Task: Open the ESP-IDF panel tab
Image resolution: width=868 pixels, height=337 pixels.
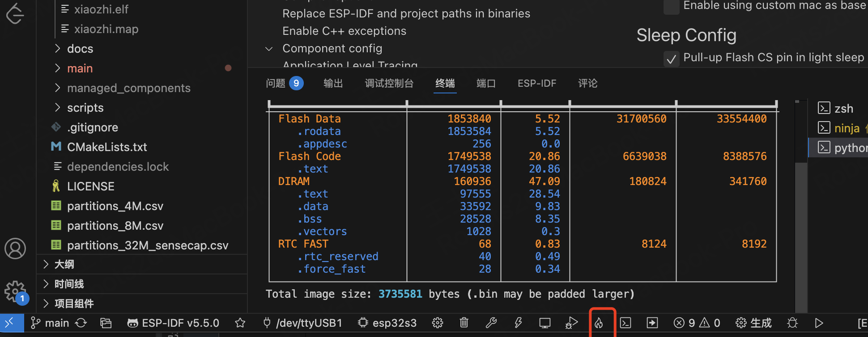Action: 537,83
